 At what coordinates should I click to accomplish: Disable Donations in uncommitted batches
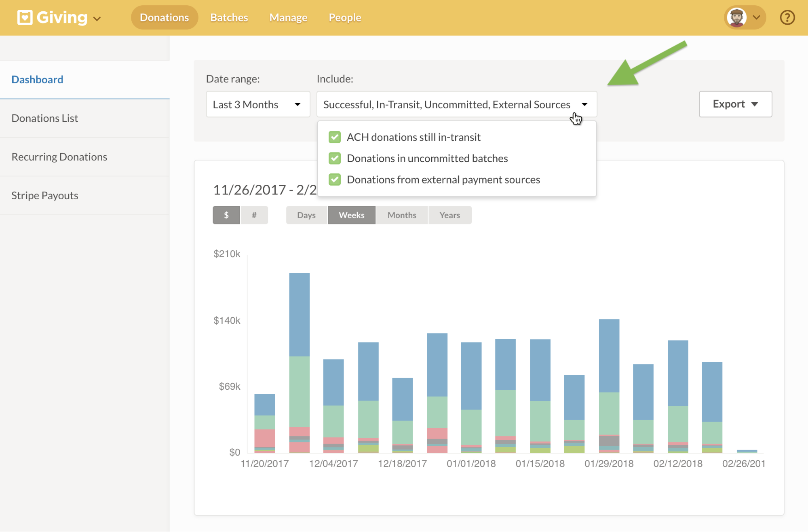[x=334, y=158]
